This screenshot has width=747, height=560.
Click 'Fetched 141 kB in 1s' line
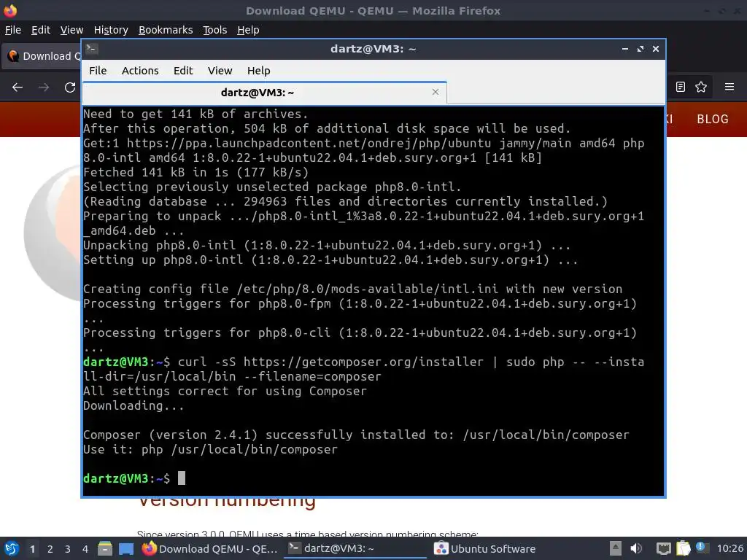[x=196, y=172]
